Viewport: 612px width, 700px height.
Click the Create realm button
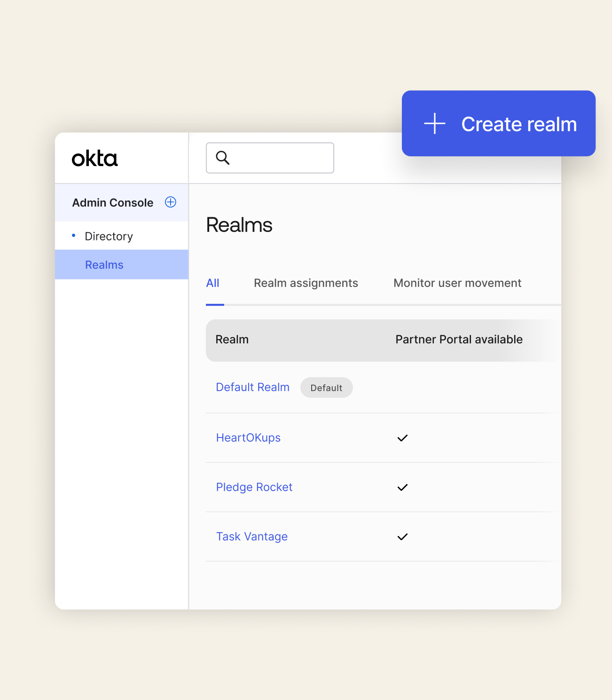tap(498, 123)
